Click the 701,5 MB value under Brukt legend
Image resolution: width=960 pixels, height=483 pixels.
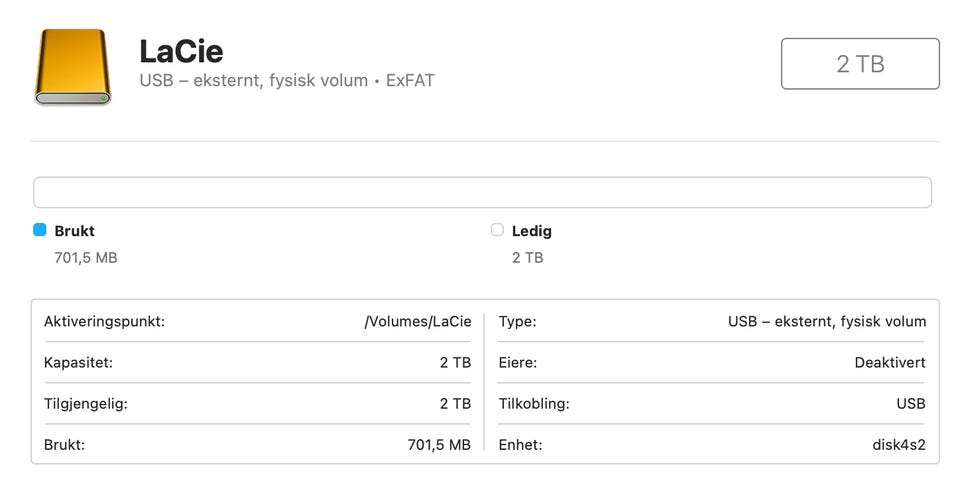[86, 258]
